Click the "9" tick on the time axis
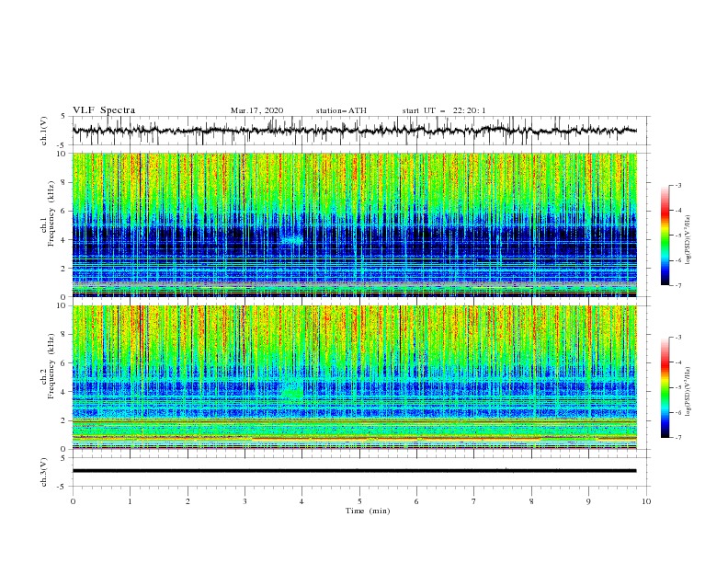The height and width of the screenshot is (563, 728). click(x=588, y=501)
